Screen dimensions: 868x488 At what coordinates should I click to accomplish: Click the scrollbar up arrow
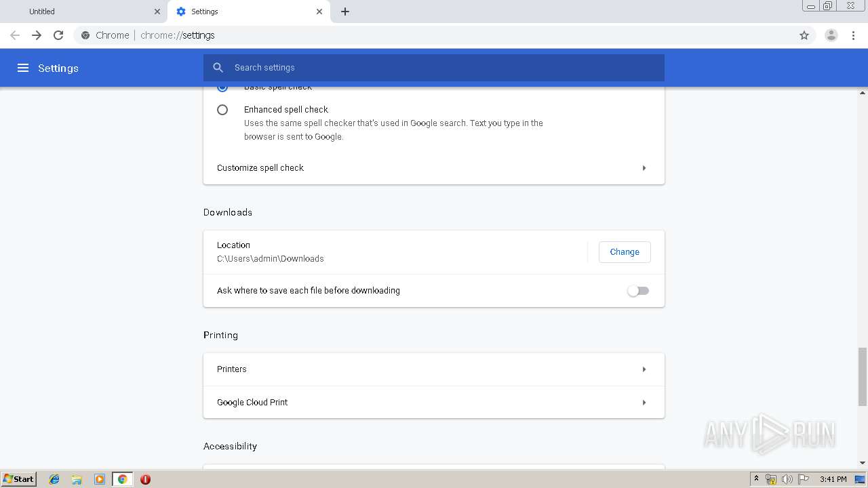point(863,92)
